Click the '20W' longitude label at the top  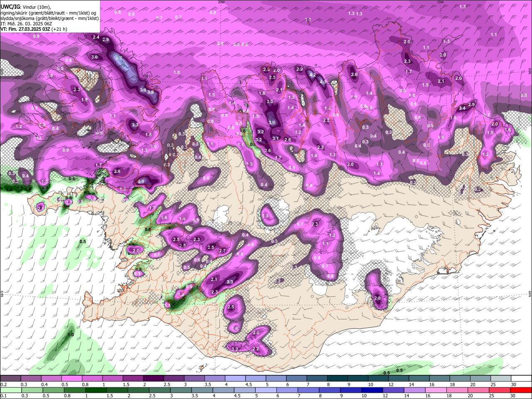click(221, 2)
